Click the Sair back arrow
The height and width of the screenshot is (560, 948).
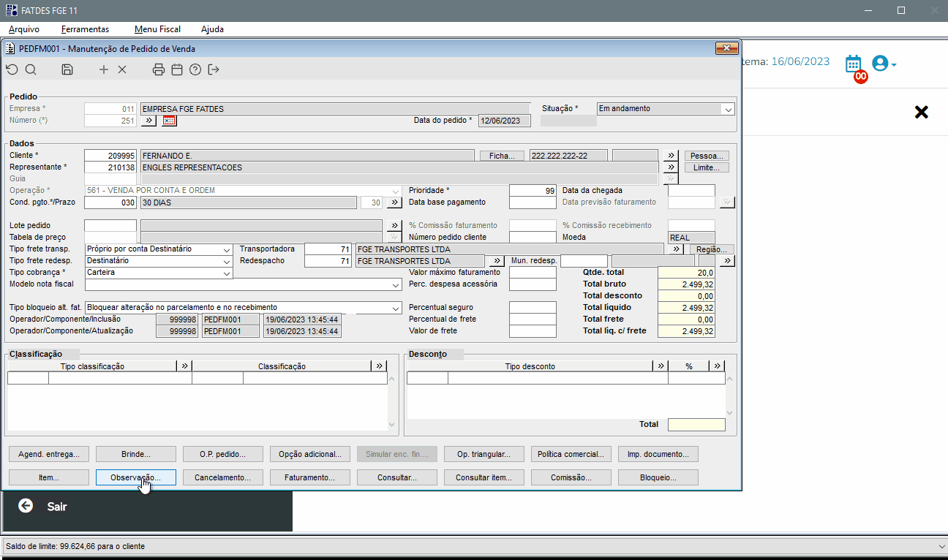coord(26,506)
